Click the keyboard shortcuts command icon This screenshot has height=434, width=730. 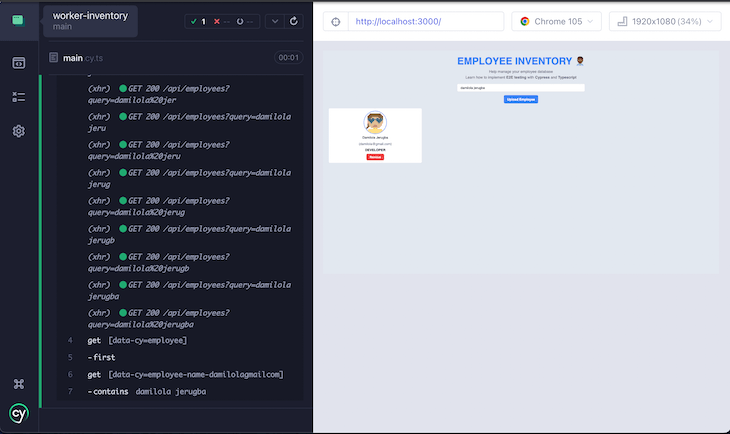[x=18, y=384]
